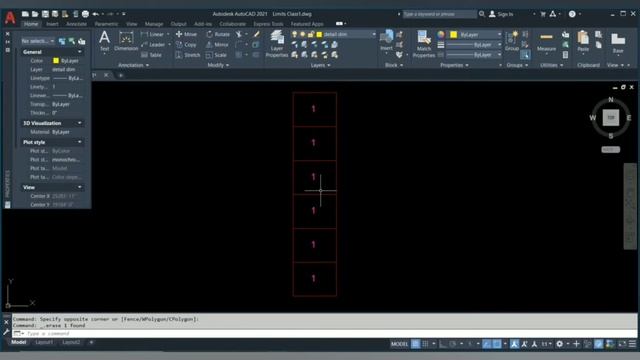
Task: Click Save in quick access toolbar
Action: click(x=45, y=14)
